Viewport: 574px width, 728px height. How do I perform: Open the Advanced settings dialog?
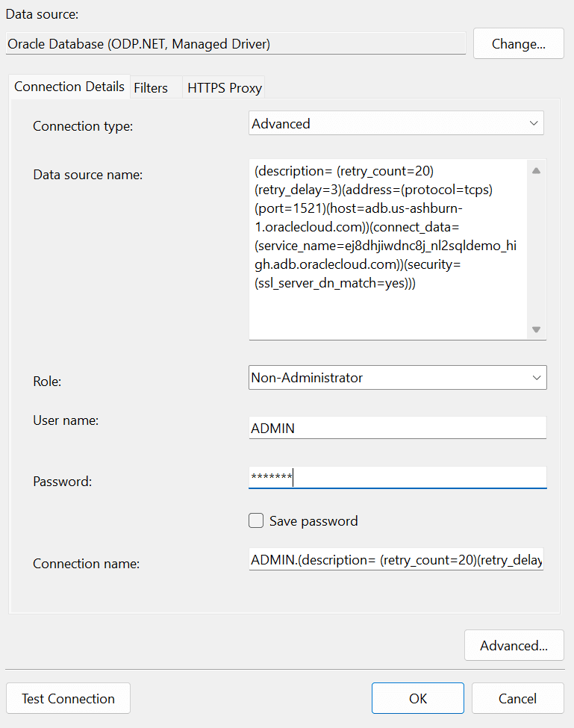pyautogui.click(x=514, y=645)
